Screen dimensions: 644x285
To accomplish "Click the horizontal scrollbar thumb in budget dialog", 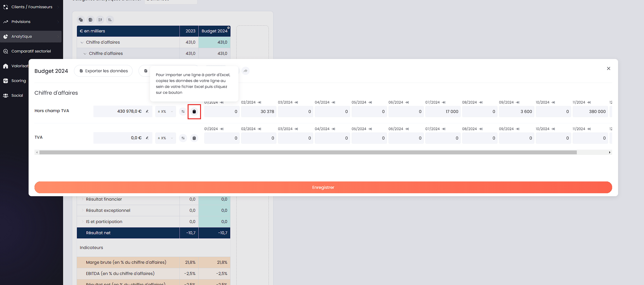I will click(x=308, y=153).
